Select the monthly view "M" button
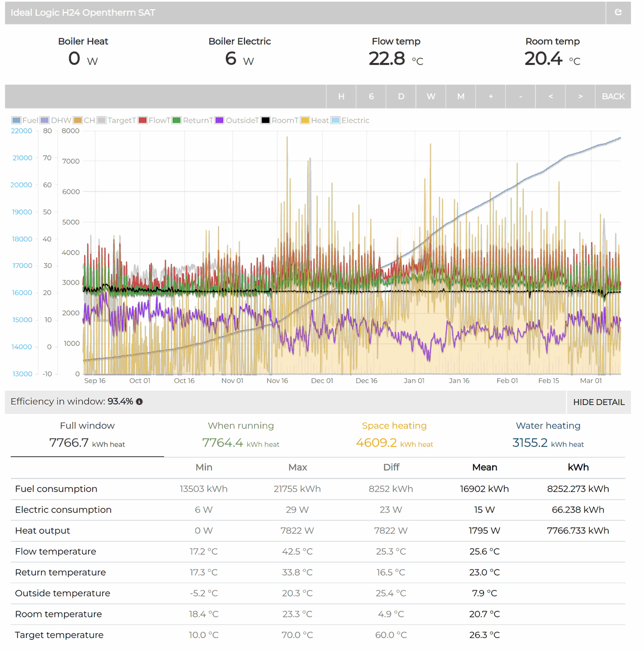The height and width of the screenshot is (651, 644). click(461, 96)
